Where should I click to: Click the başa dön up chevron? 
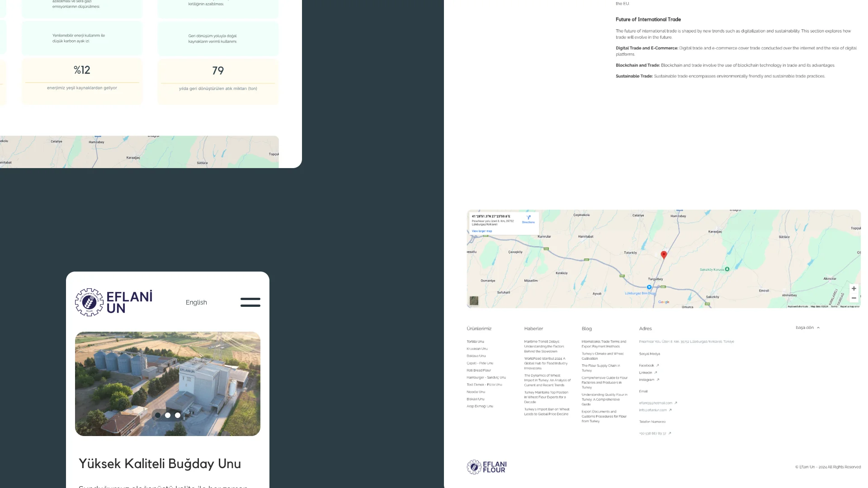click(818, 328)
